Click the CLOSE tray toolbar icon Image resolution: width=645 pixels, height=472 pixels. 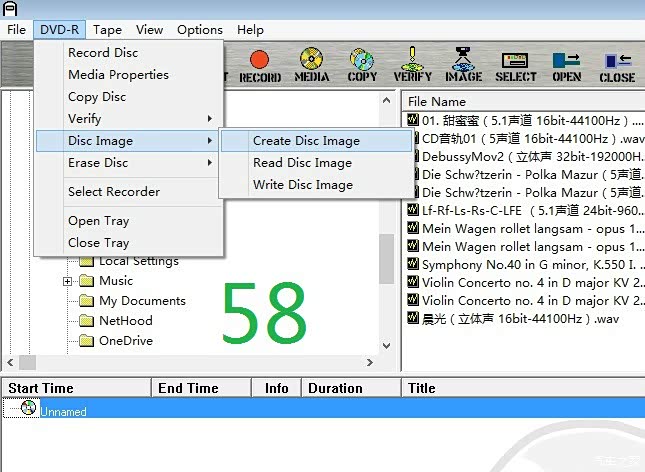coord(617,65)
